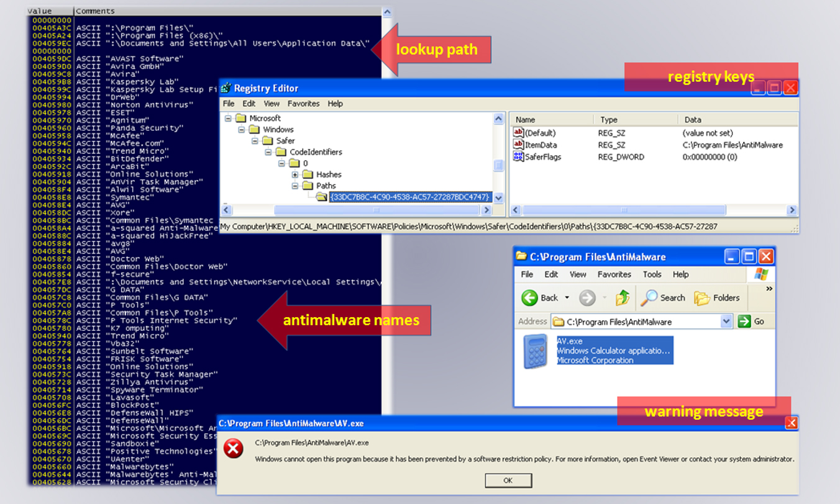Click the Back arrow icon in AntiMalware explorer
Screen dimensions: 840x504
coord(529,298)
